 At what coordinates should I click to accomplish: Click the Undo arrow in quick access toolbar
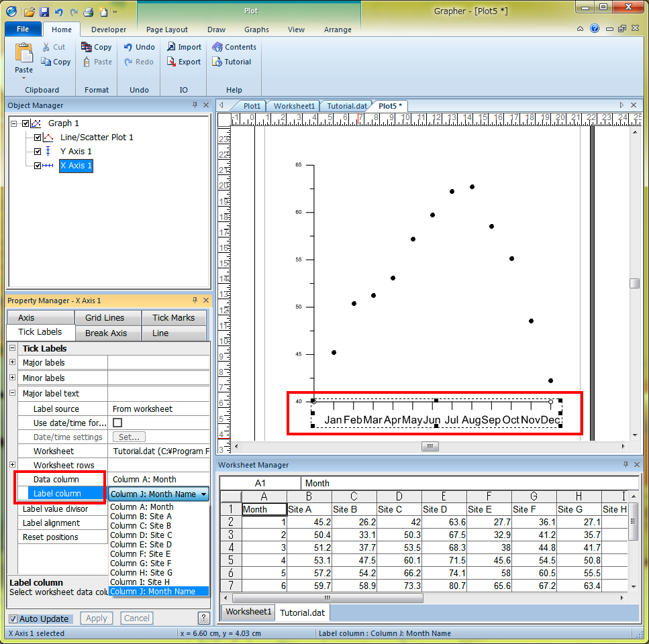pyautogui.click(x=59, y=11)
